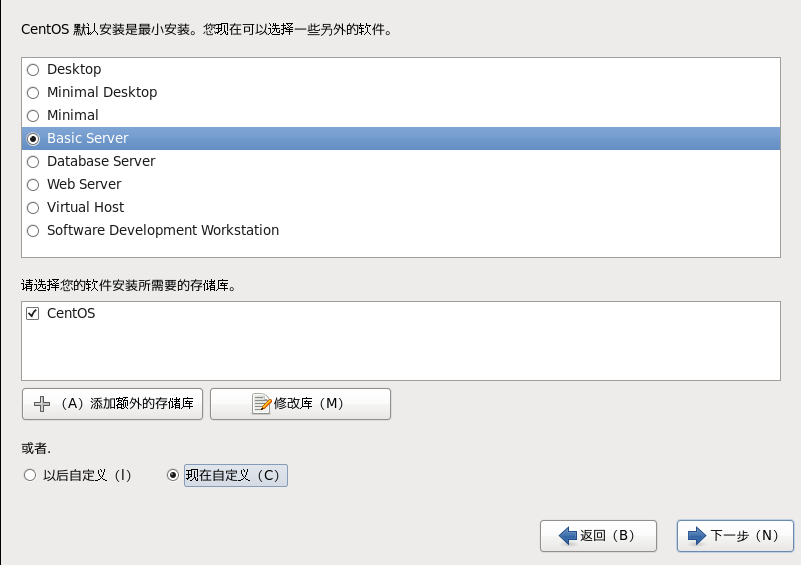Click the left arrow icon on 返回
The width and height of the screenshot is (801, 565).
pyautogui.click(x=568, y=536)
